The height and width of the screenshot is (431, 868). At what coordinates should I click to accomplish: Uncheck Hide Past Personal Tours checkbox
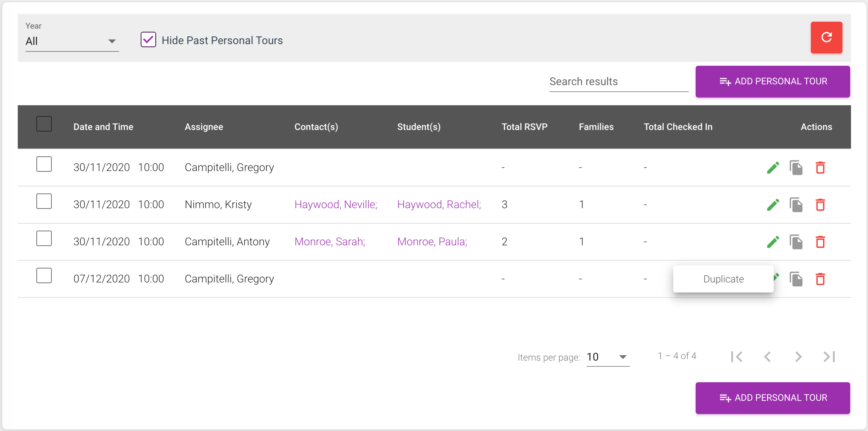148,39
